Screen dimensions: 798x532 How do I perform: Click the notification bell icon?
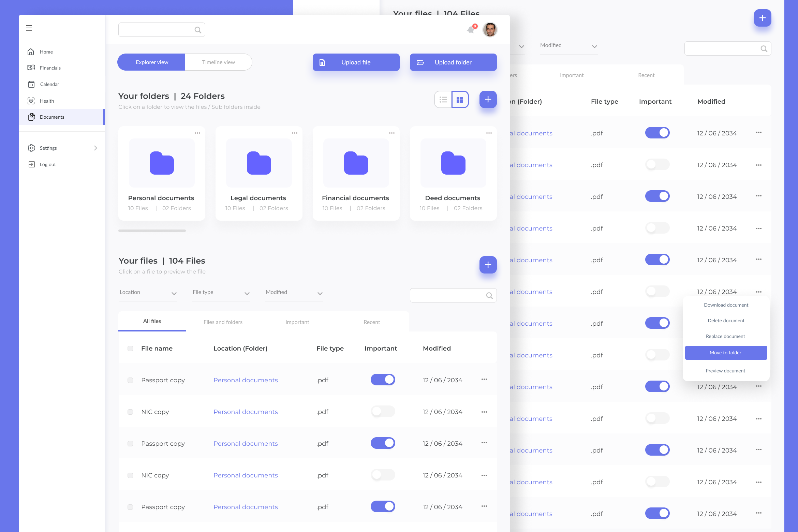[471, 30]
